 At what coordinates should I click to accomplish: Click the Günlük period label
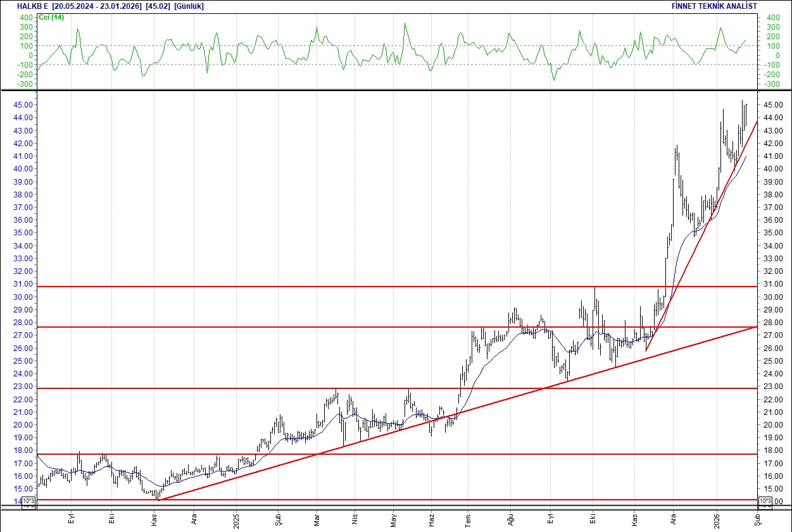point(188,5)
